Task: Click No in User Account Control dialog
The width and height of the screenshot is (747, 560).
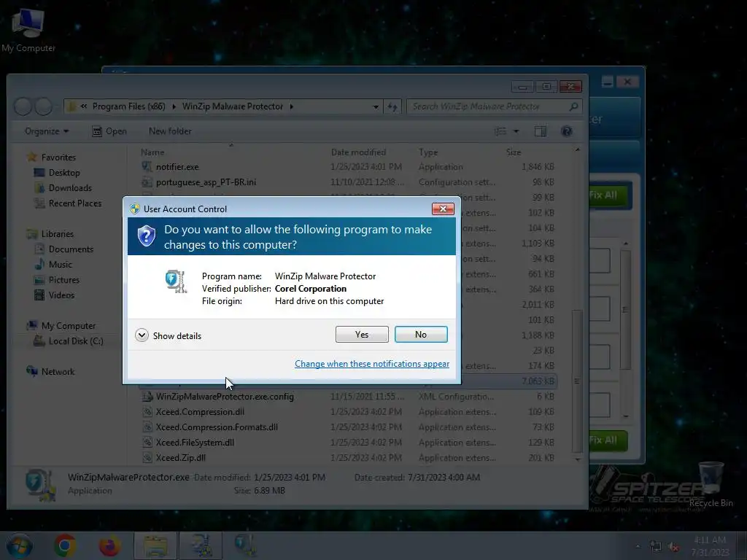Action: point(421,334)
